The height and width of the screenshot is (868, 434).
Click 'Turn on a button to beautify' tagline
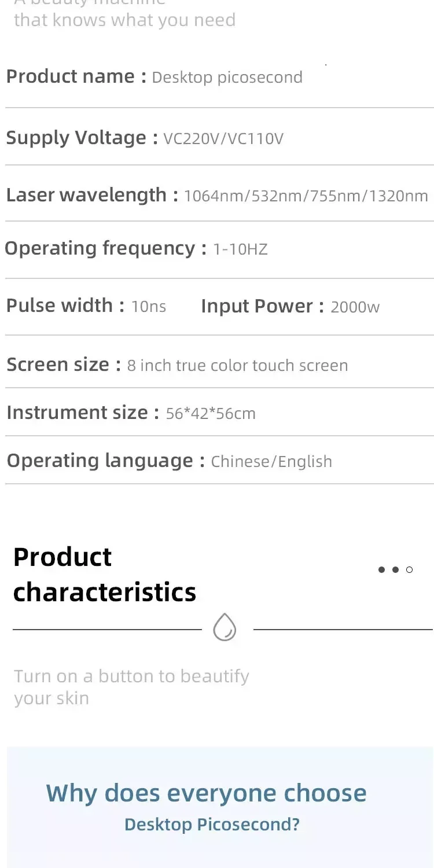[131, 676]
